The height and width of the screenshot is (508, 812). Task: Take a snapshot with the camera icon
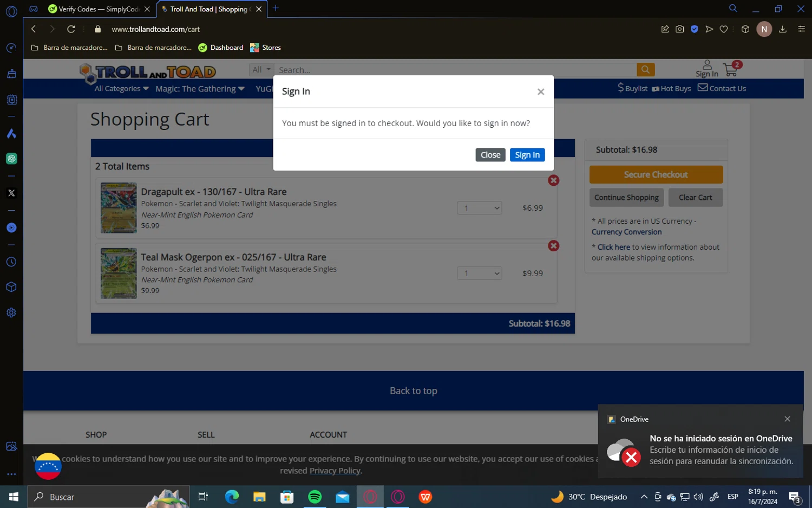[x=679, y=29]
